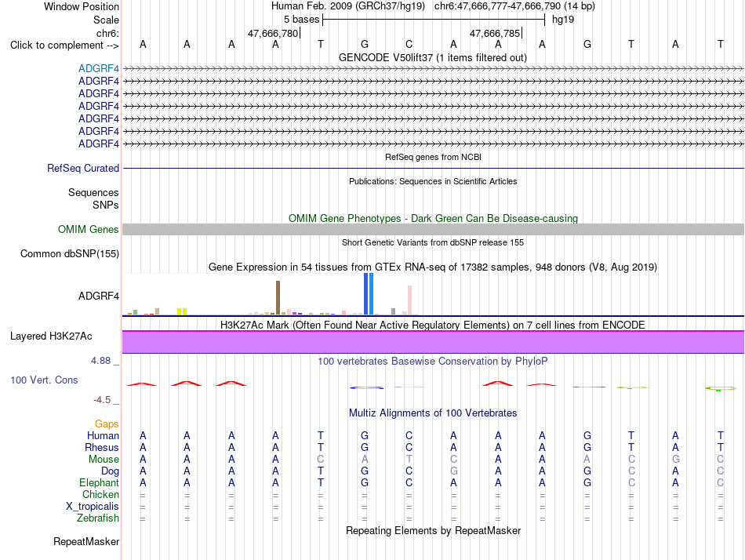This screenshot has height=560, width=745.
Task: Click 'Repeating Elements by RepeatMasker' title
Action: tap(434, 530)
